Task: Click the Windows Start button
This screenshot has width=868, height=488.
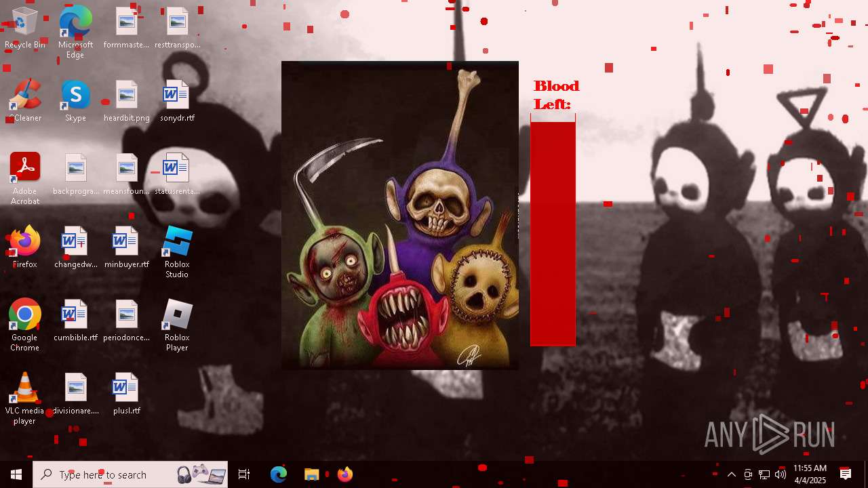Action: point(16,474)
